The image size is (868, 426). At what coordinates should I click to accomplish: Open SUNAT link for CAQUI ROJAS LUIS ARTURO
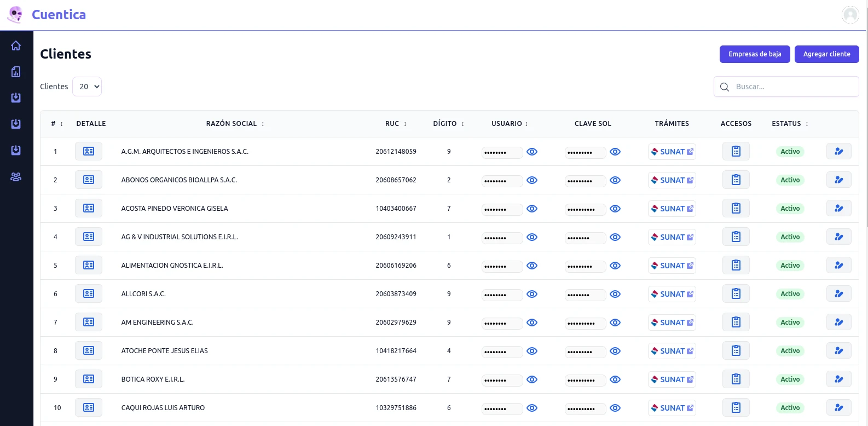coord(672,408)
